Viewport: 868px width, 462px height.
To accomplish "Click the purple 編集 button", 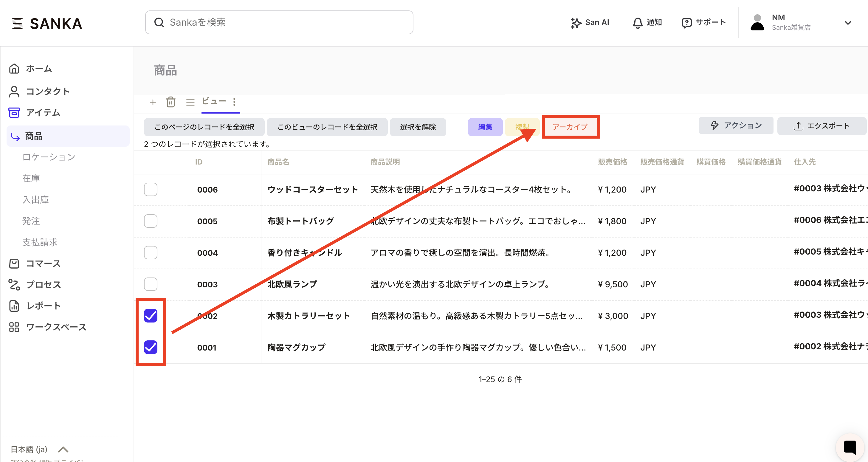I will click(485, 127).
